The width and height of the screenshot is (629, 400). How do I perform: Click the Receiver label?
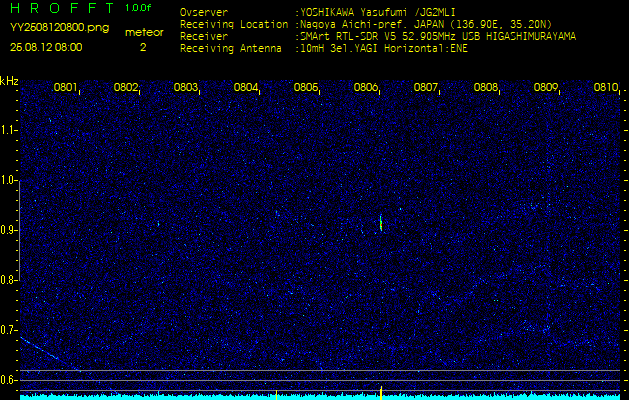click(204, 37)
